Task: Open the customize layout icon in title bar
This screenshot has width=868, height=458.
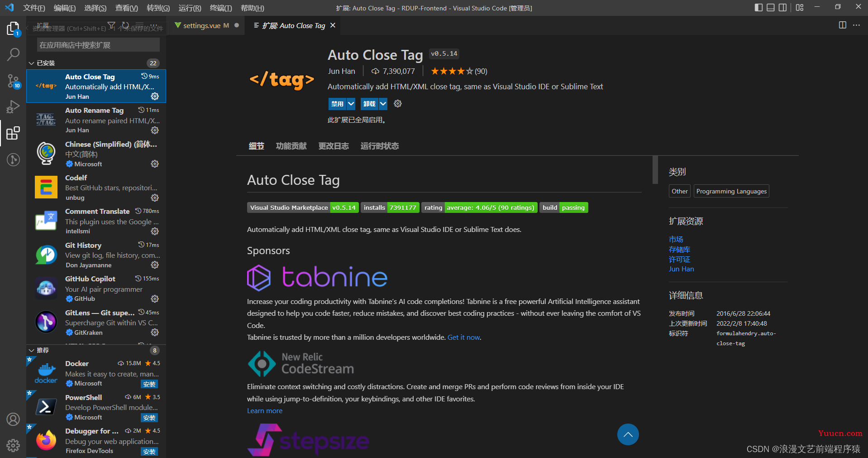Action: pos(800,8)
